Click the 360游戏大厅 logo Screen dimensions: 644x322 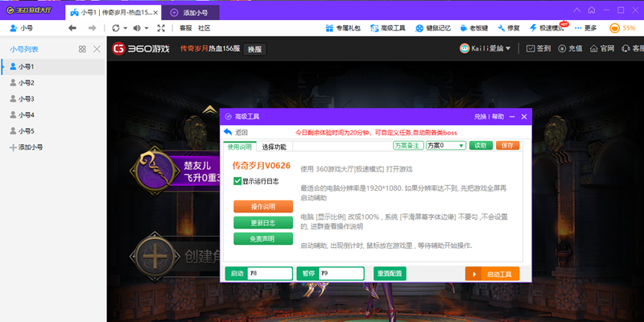(29, 10)
